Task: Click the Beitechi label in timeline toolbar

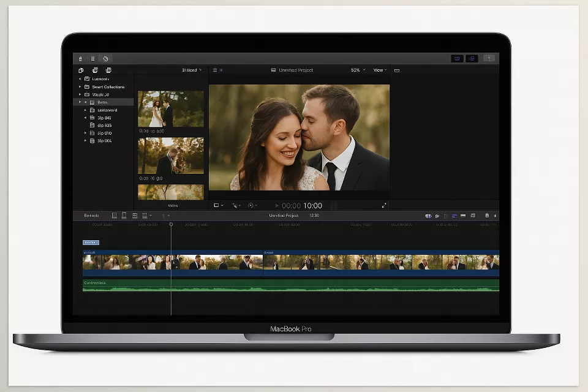Action: point(91,216)
